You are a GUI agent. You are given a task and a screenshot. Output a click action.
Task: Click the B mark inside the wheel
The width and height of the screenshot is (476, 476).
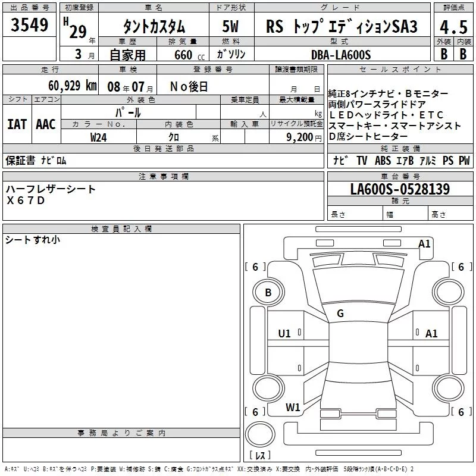pyautogui.click(x=268, y=292)
